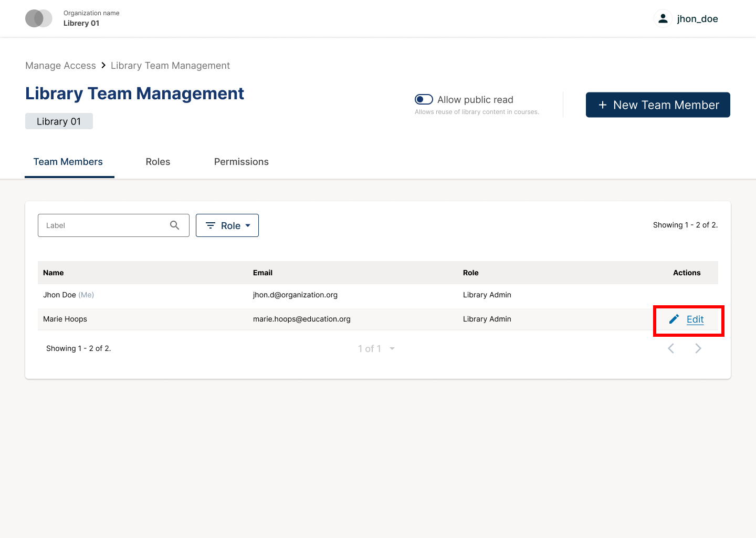756x538 pixels.
Task: Click the search magnifier icon in Label field
Action: pos(175,225)
